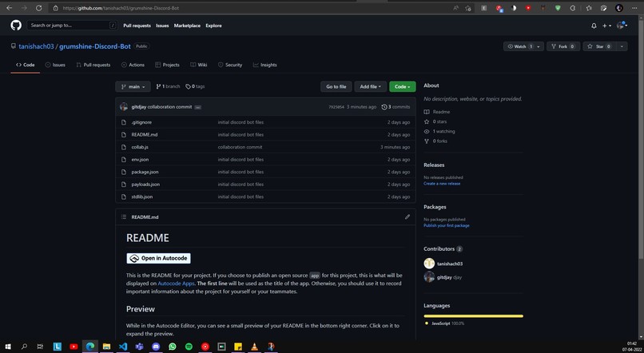
Task: Open the stdlib.json file
Action: (x=142, y=196)
